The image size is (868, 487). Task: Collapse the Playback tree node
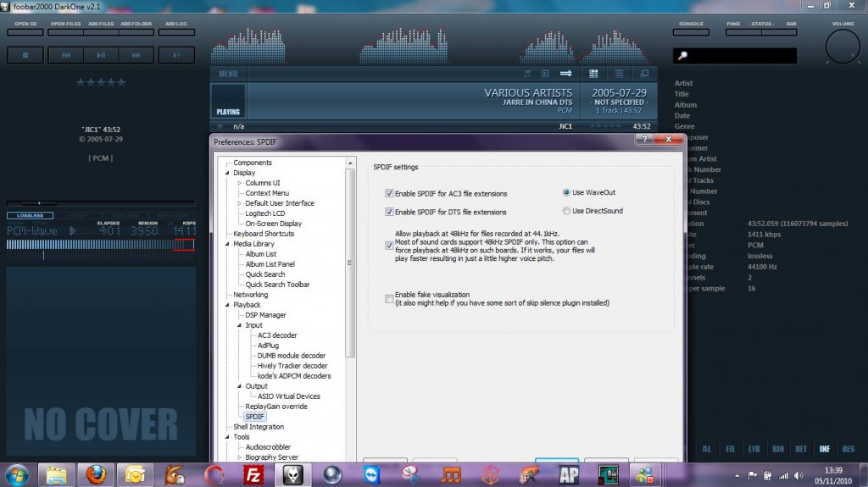(x=227, y=305)
